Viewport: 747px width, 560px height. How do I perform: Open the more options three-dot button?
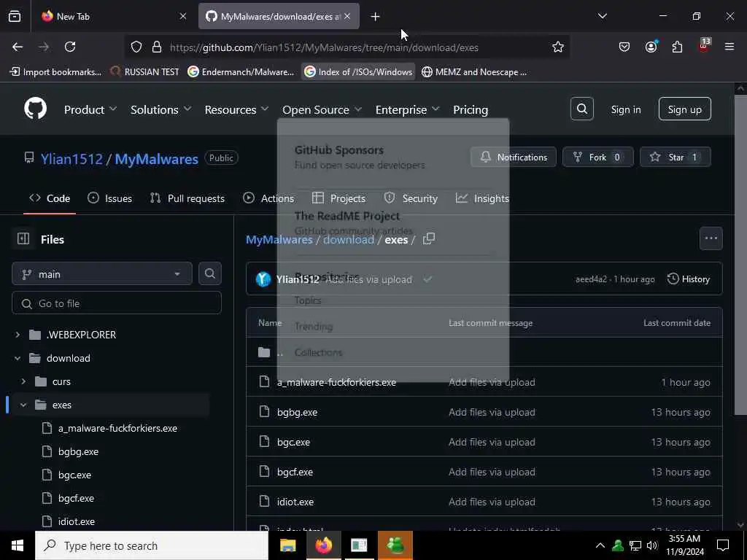711,238
